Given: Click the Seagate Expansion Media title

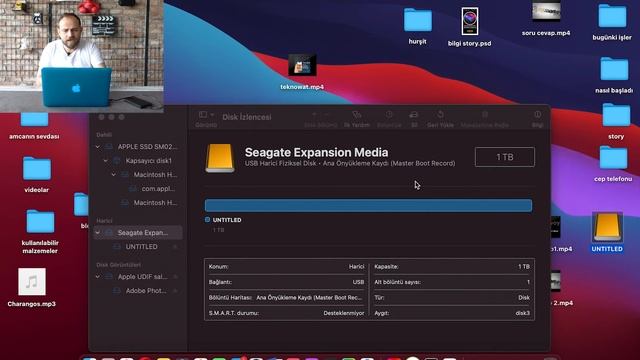Looking at the screenshot, I should pos(316,152).
